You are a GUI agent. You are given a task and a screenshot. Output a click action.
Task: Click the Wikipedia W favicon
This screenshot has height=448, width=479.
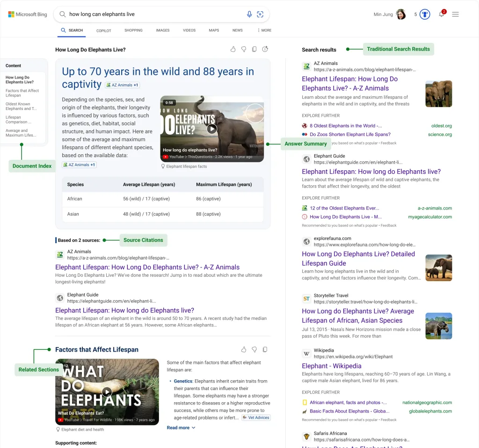point(306,354)
